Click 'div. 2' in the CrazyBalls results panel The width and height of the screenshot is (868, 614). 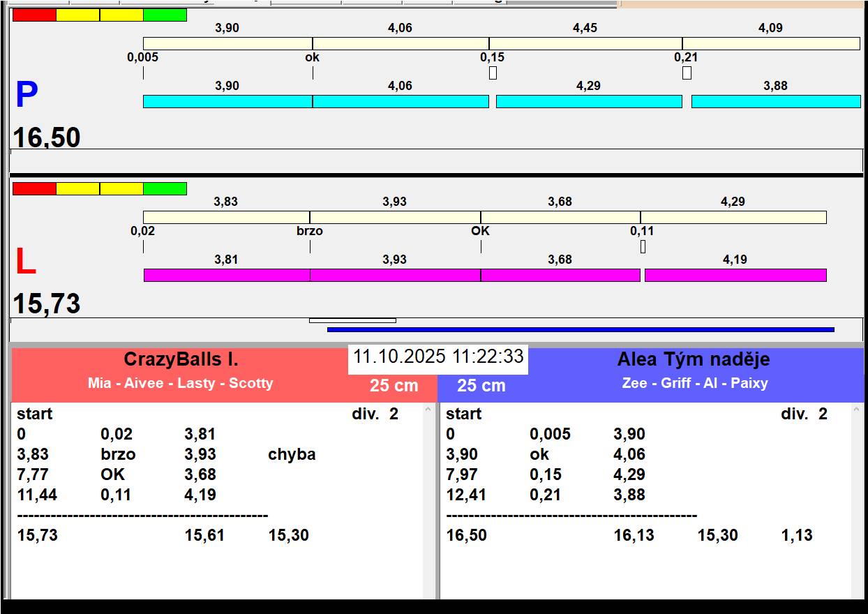click(375, 414)
